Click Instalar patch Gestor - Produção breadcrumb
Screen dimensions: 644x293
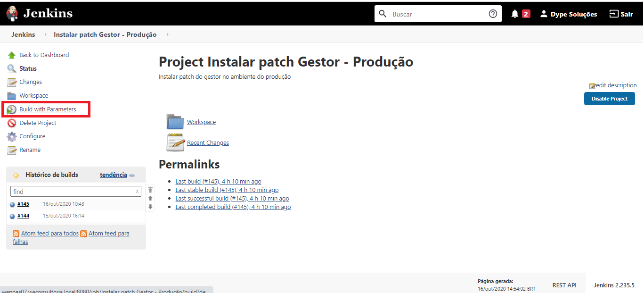coord(105,34)
